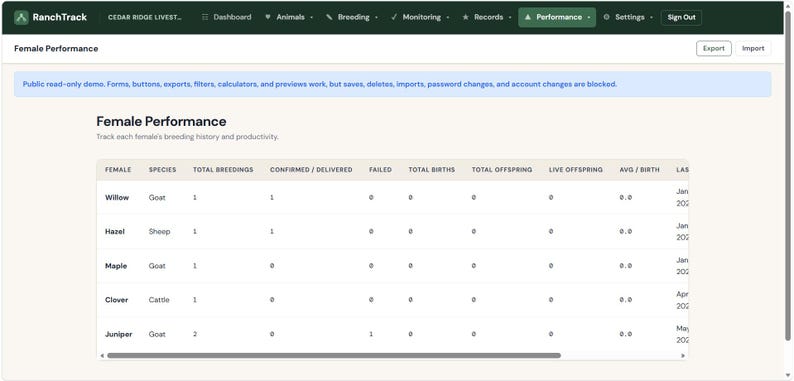Sign out of the account
Image resolution: width=794 pixels, height=381 pixels.
click(681, 17)
